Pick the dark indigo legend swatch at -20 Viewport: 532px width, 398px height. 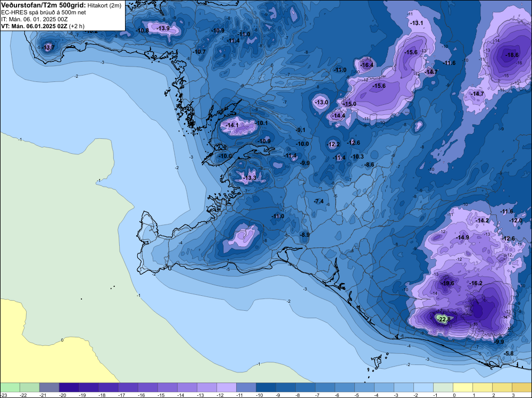click(69, 387)
